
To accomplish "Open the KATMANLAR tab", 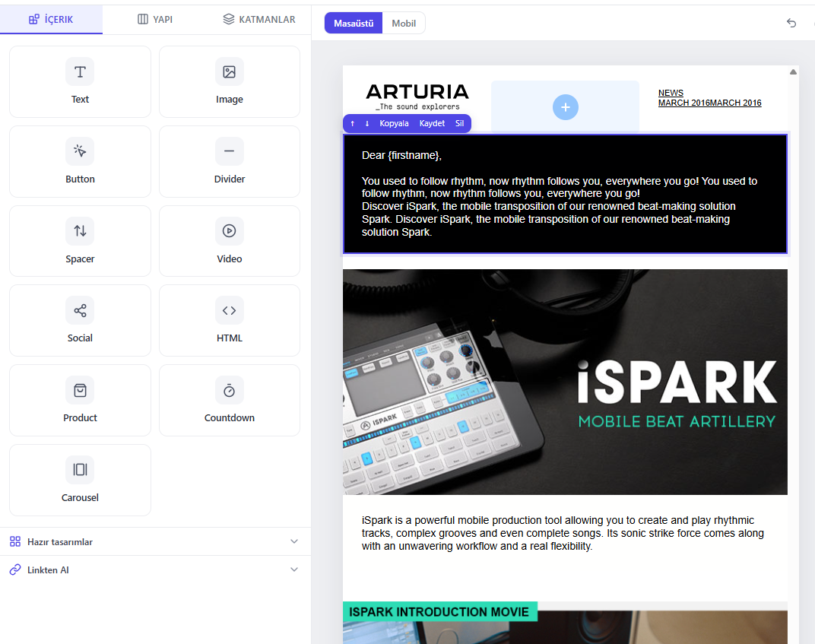I will (x=258, y=19).
